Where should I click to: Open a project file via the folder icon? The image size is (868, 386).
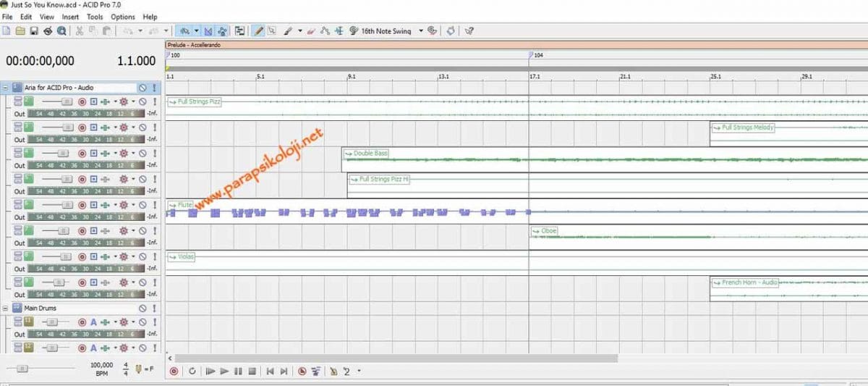point(20,31)
